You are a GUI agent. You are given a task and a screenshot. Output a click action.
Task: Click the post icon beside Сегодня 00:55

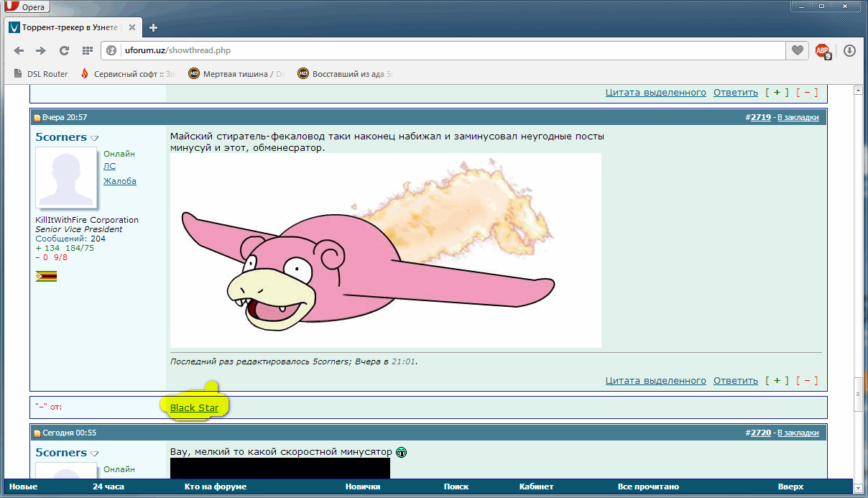pyautogui.click(x=37, y=433)
